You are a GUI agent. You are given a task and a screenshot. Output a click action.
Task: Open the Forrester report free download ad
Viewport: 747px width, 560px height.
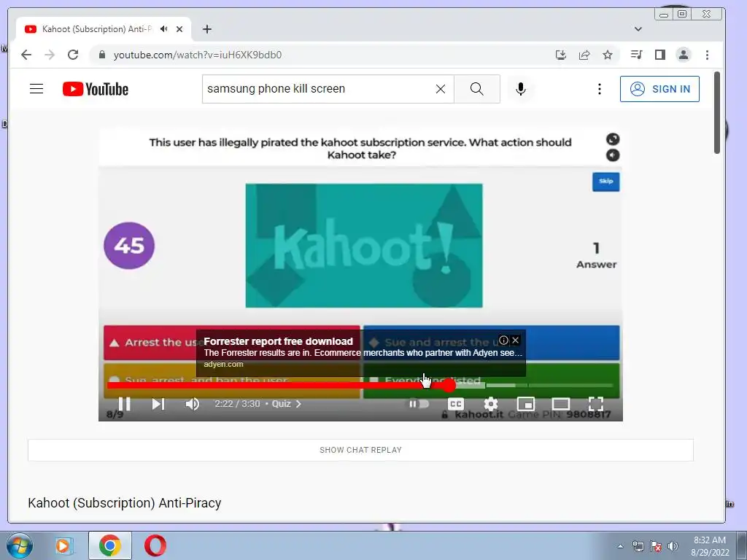pyautogui.click(x=278, y=341)
